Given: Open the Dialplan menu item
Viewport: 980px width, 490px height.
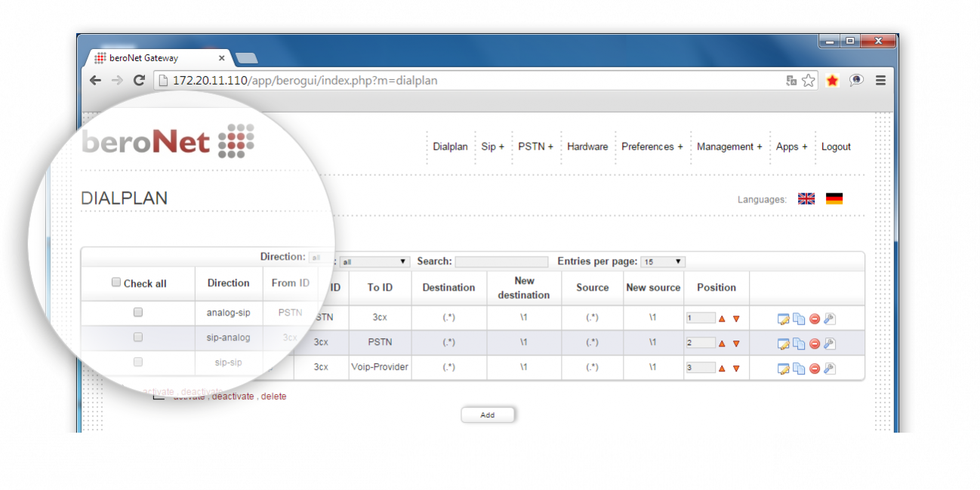Looking at the screenshot, I should point(451,146).
